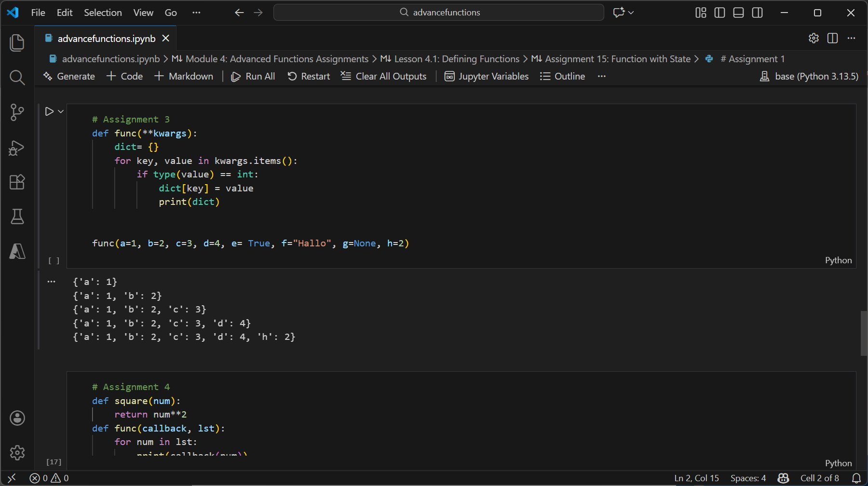The image size is (868, 486).
Task: Toggle the primary side bar layout
Action: click(x=719, y=13)
